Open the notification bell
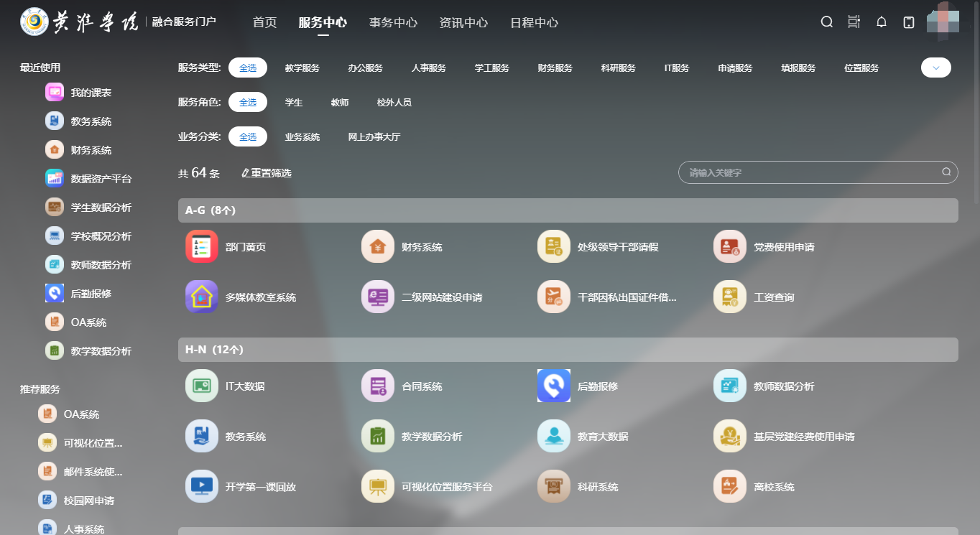 (882, 22)
